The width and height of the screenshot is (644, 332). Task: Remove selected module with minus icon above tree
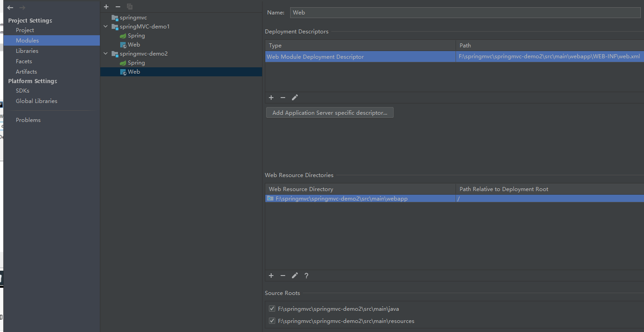tap(118, 7)
